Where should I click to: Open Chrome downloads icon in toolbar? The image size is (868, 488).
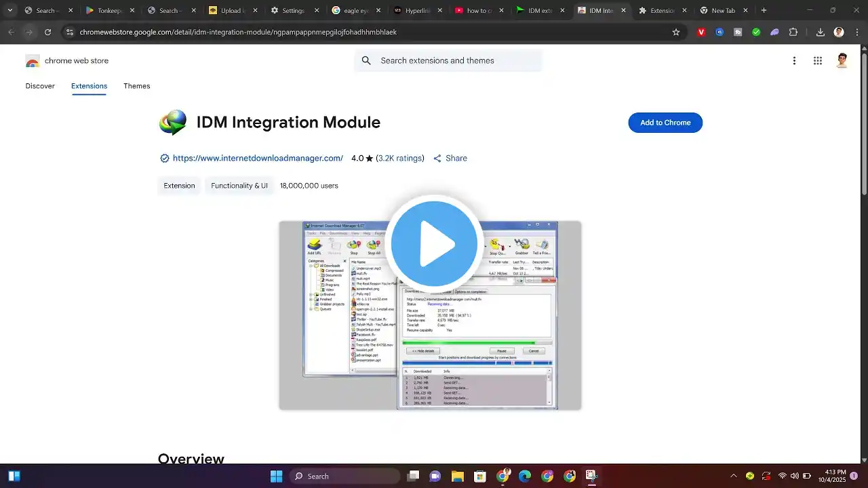(x=821, y=32)
